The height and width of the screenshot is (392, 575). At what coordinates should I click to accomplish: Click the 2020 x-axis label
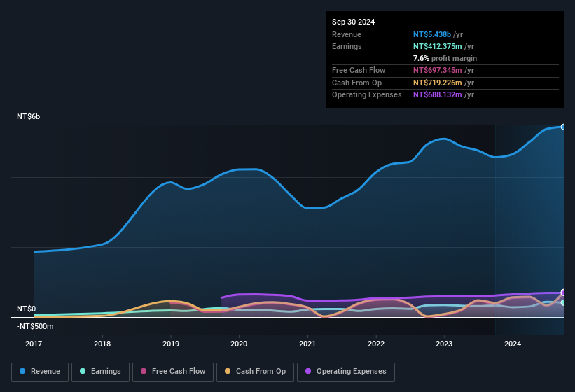[239, 344]
